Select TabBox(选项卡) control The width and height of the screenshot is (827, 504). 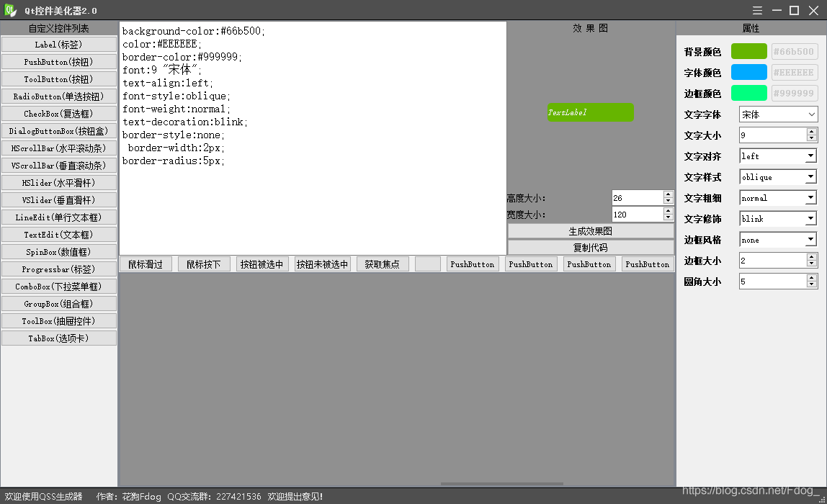[58, 338]
